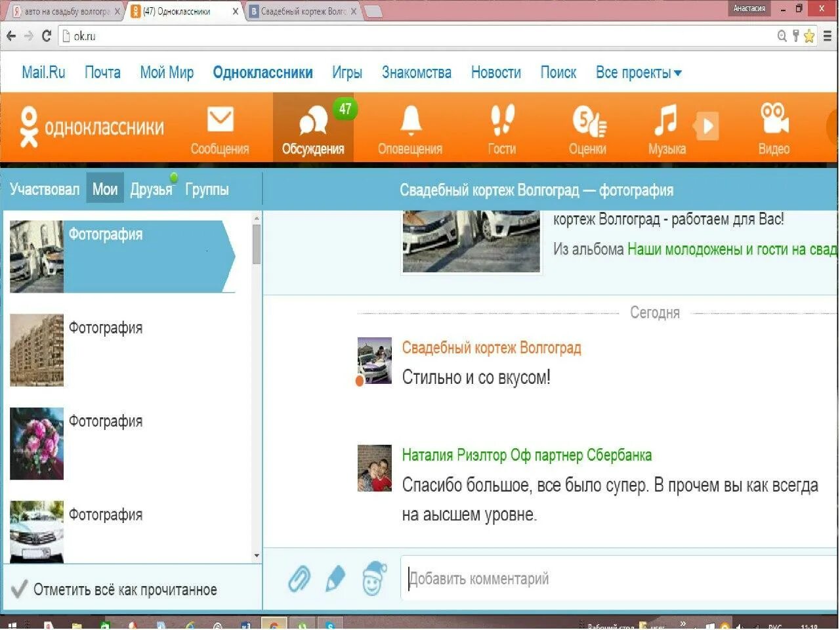Reload the page
The width and height of the screenshot is (840, 630).
tap(46, 36)
